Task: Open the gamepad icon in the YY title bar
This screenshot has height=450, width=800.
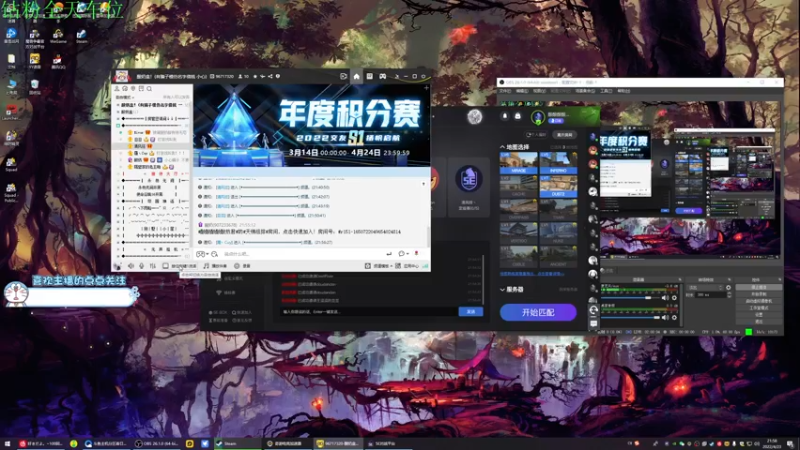Action: coord(382,77)
